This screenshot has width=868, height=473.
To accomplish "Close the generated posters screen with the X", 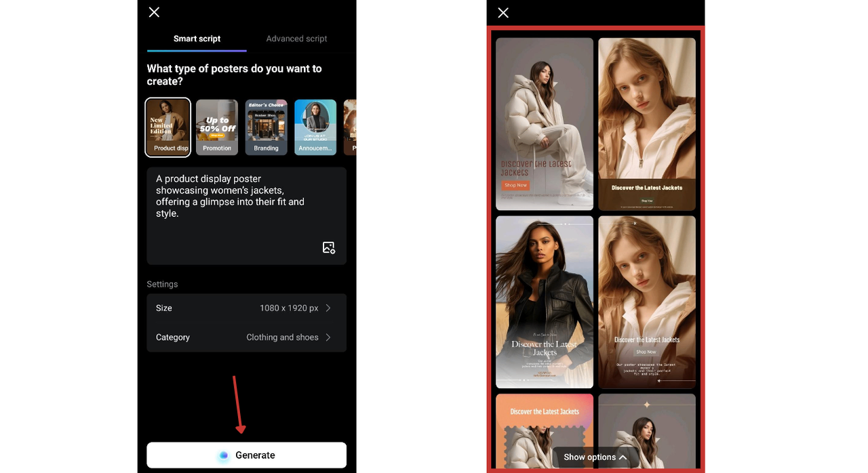I will 502,12.
